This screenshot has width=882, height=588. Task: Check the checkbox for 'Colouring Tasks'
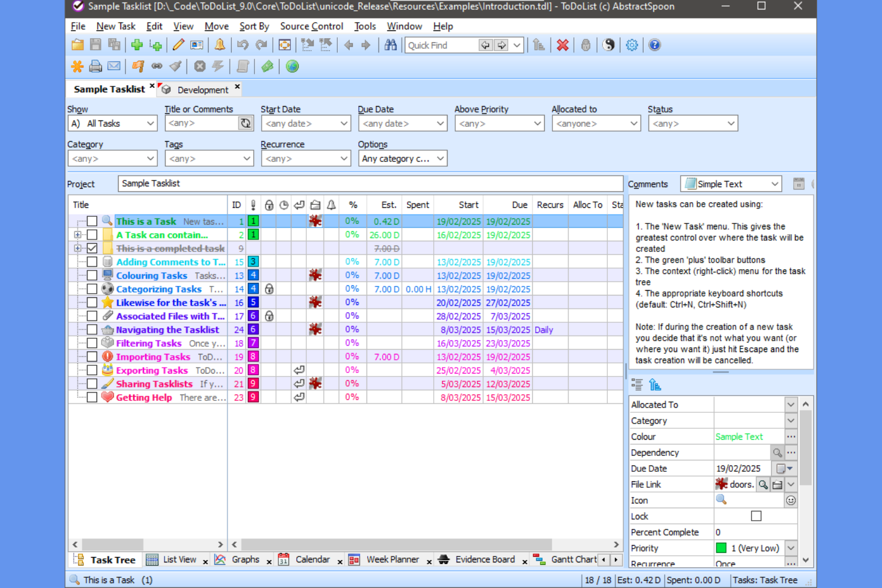point(92,275)
